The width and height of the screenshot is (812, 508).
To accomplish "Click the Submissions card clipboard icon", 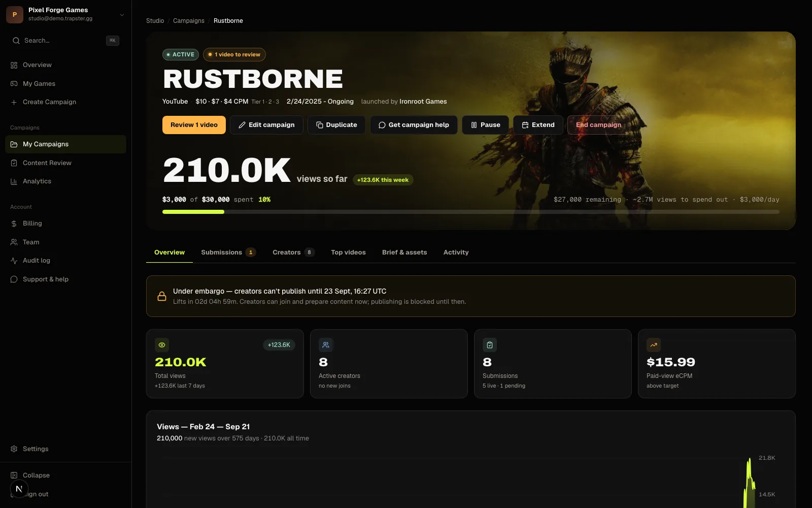I will point(490,345).
